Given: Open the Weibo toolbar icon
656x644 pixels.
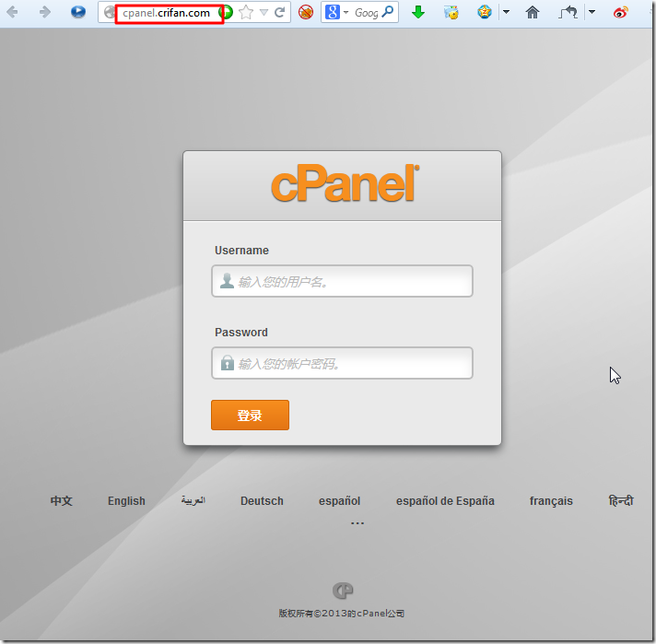Looking at the screenshot, I should (620, 13).
